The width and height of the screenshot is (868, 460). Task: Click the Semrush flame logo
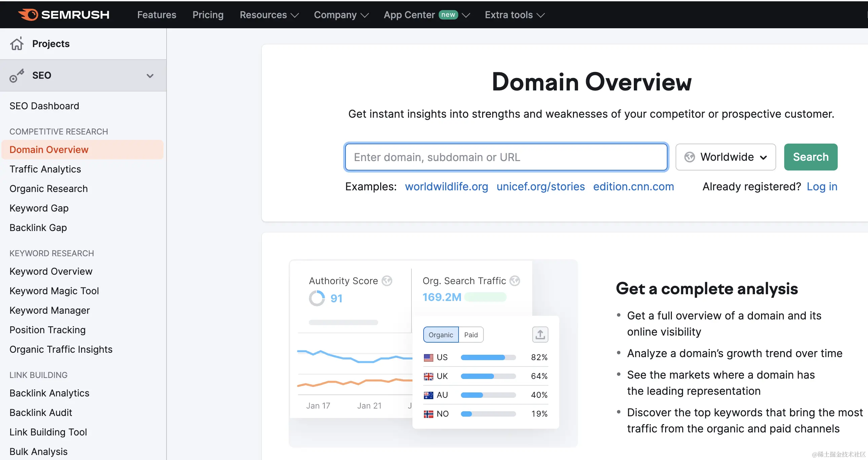pos(28,14)
